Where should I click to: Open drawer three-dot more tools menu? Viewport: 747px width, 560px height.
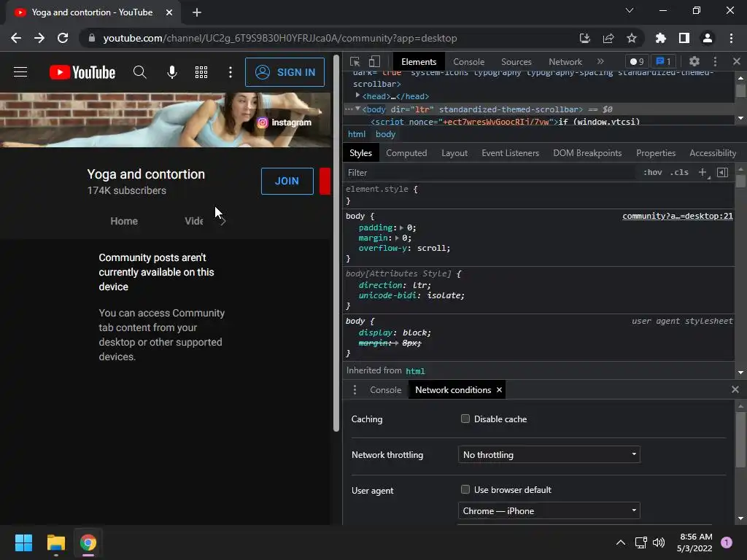pyautogui.click(x=355, y=390)
